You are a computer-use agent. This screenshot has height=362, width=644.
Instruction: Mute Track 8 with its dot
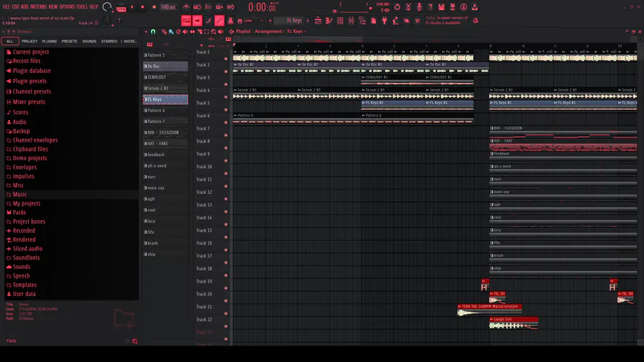click(x=226, y=148)
